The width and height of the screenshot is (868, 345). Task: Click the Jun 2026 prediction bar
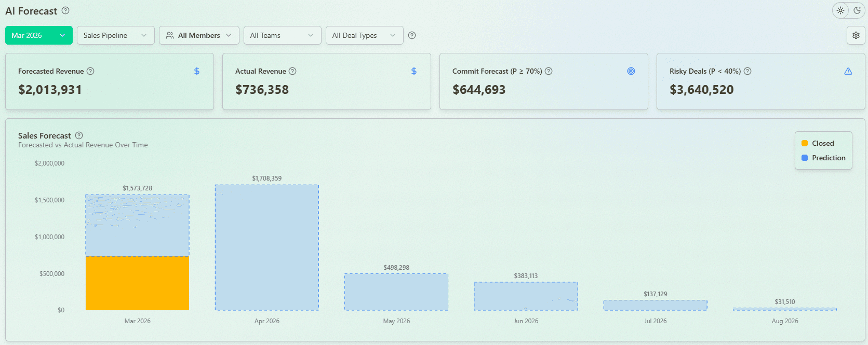pos(526,296)
